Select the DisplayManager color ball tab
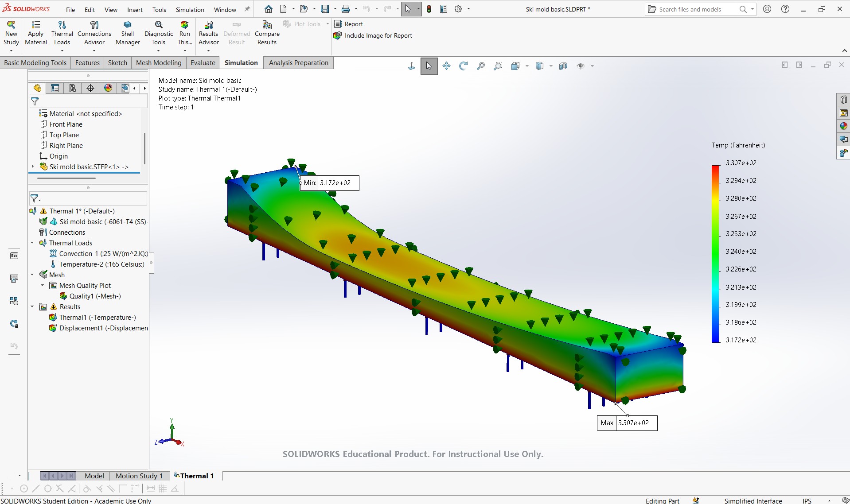This screenshot has height=504, width=850. [108, 88]
